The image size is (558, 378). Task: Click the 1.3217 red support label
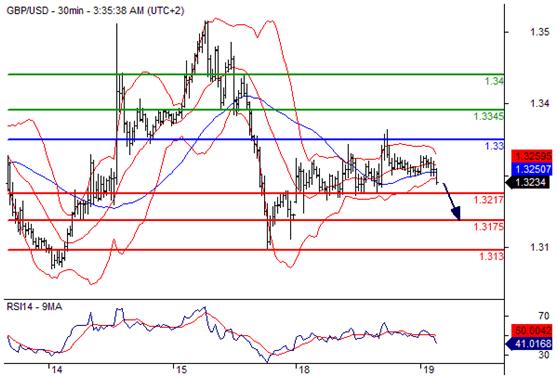point(489,200)
